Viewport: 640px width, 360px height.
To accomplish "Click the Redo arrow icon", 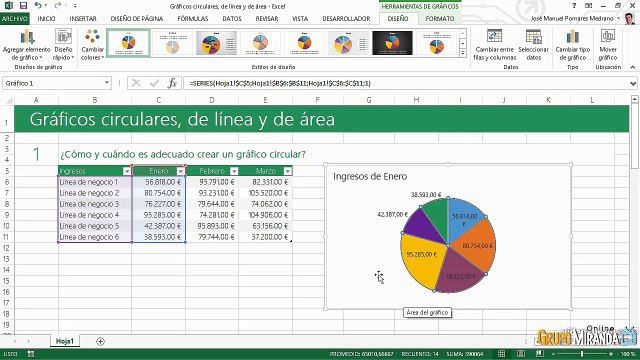I will pyautogui.click(x=58, y=5).
